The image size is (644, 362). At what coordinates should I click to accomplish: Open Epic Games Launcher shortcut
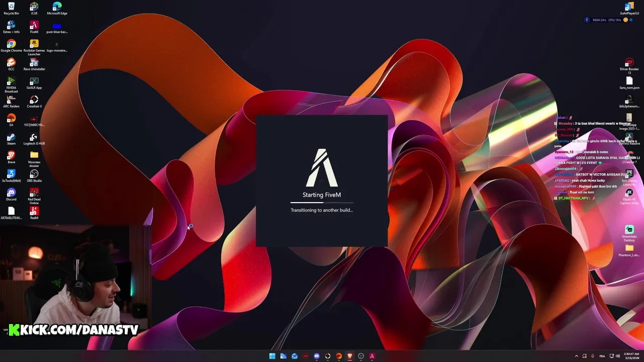(629, 177)
